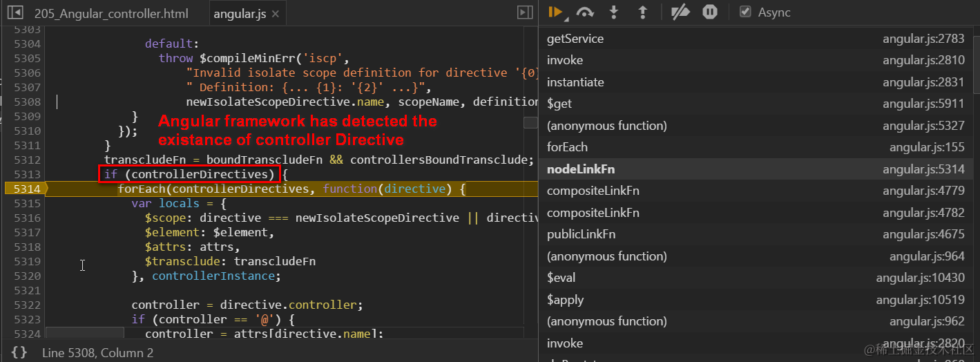Pretty print source with braces icon
The width and height of the screenshot is (980, 362).
tap(19, 352)
